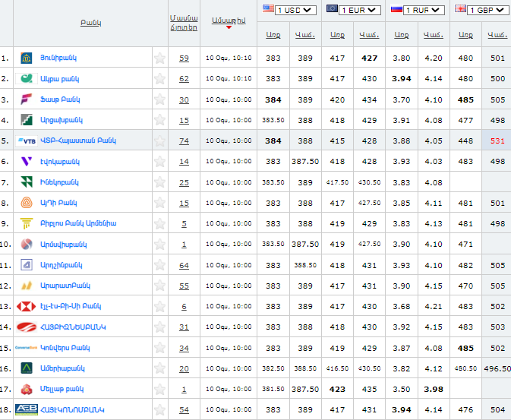
Task: Open the 1 USD currency dropdown
Action: pos(295,10)
